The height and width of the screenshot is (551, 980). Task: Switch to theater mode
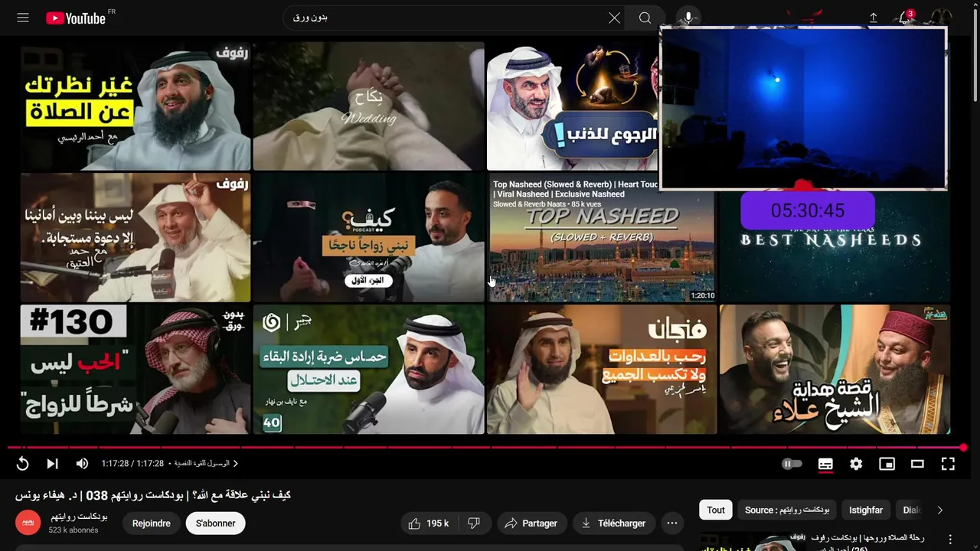tap(917, 464)
